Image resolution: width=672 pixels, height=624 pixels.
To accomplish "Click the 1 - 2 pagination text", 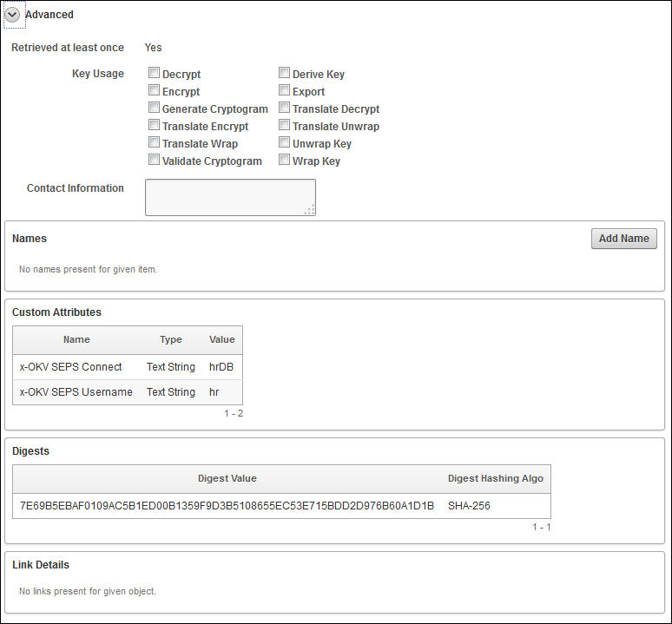I will point(234,413).
